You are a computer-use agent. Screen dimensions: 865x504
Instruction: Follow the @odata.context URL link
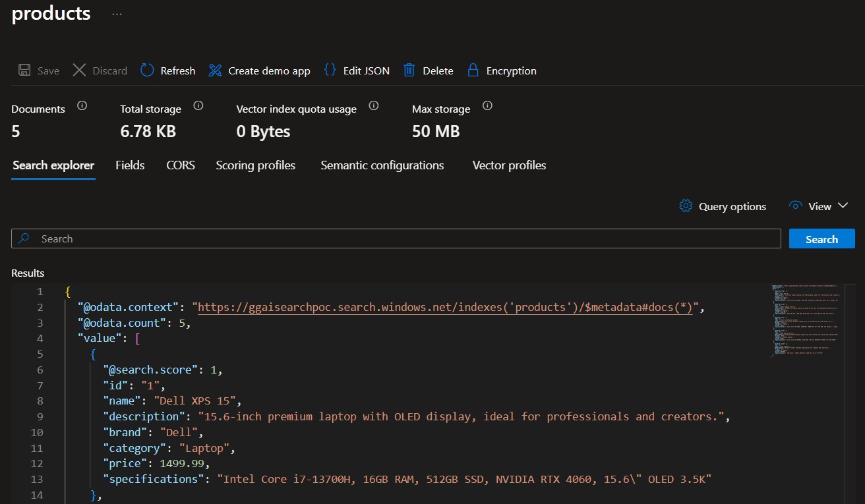pyautogui.click(x=444, y=308)
